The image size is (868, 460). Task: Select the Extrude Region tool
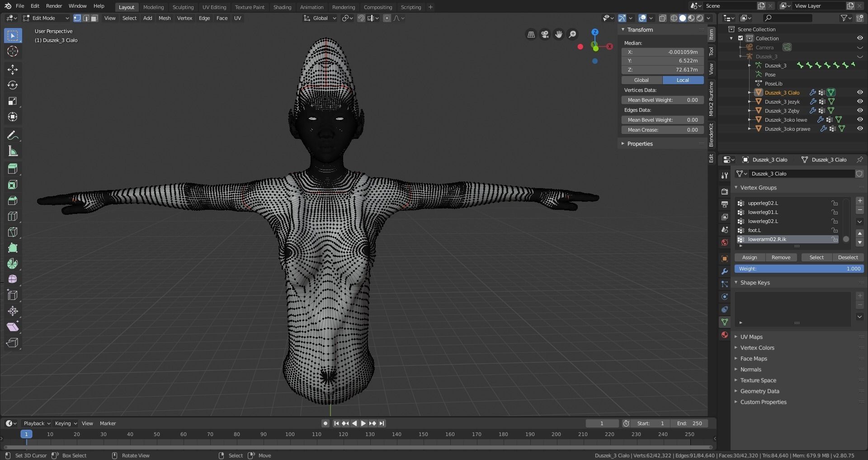pyautogui.click(x=13, y=169)
